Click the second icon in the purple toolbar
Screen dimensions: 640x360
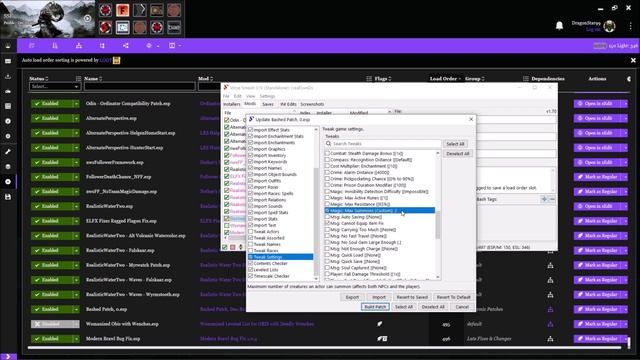(55, 46)
